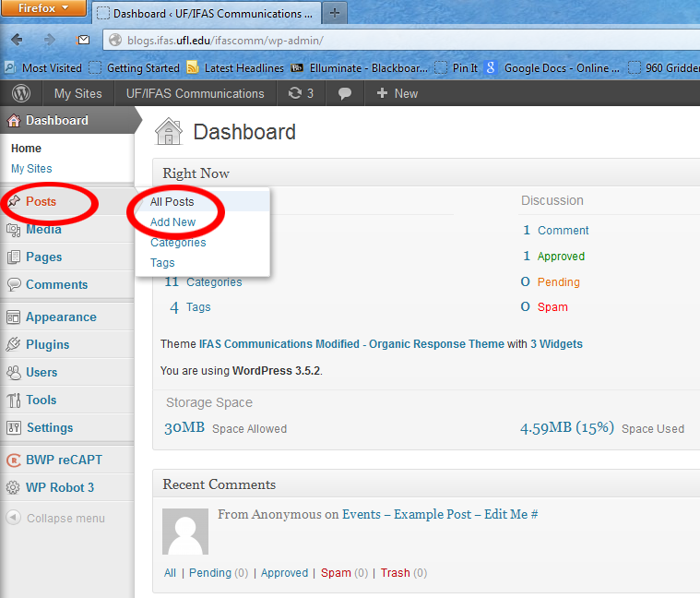Click the Collapse menu arrow icon
700x598 pixels.
(14, 517)
